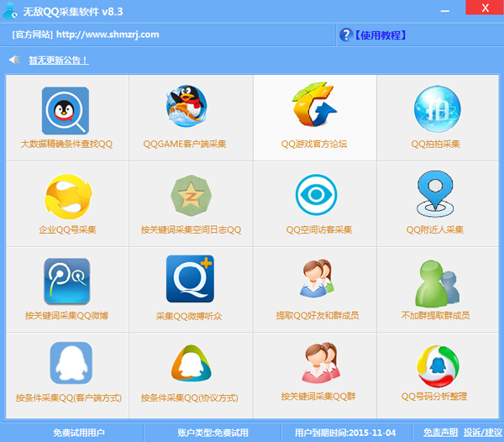504x442 pixels.
Task: Click the app logo in title bar
Action: (x=11, y=11)
